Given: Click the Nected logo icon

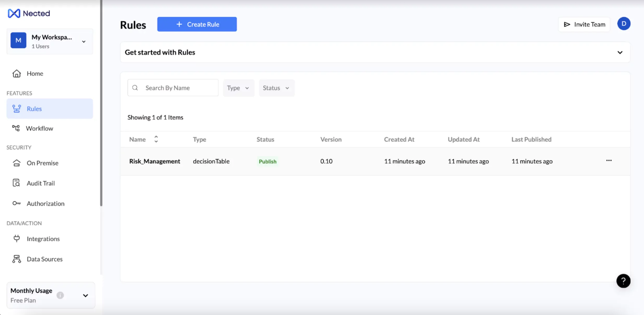Looking at the screenshot, I should 14,13.
